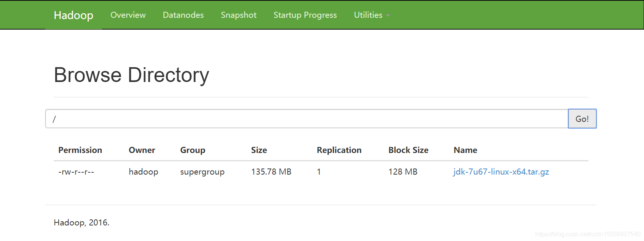Viewport: 644px width, 241px height.
Task: Select the -rw-r--r-- permission cell
Action: pyautogui.click(x=76, y=172)
